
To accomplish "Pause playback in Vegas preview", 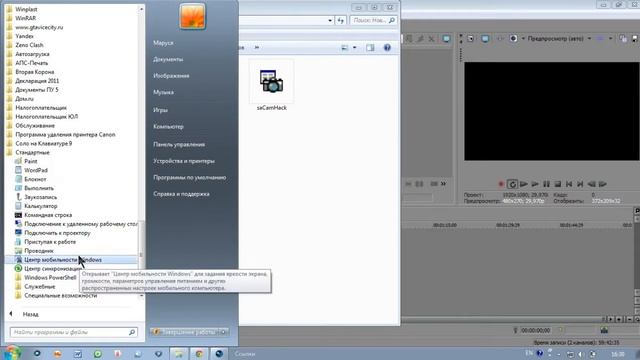I will (x=547, y=184).
